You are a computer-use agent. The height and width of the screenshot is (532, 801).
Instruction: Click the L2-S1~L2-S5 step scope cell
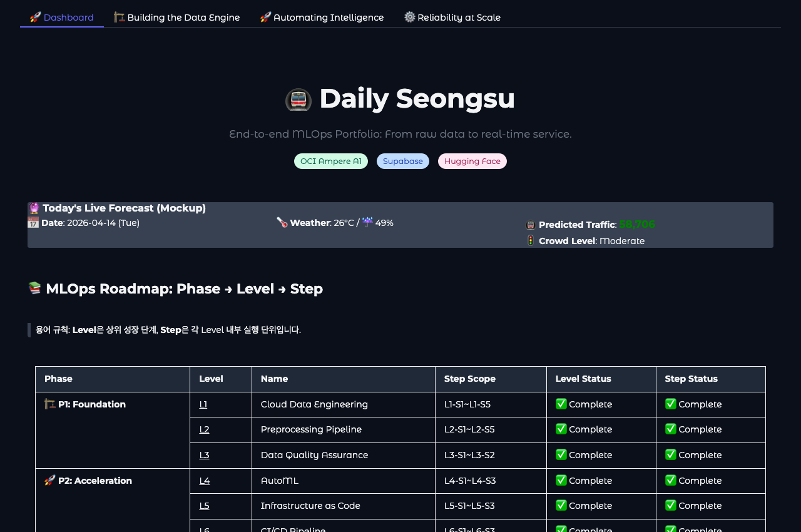click(x=491, y=430)
